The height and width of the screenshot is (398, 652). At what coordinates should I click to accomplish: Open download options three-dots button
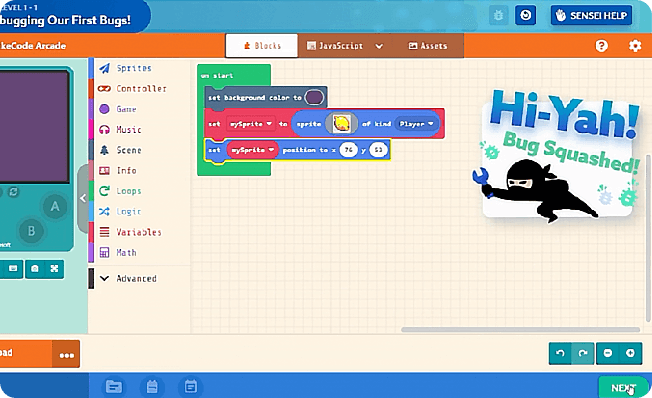point(67,355)
